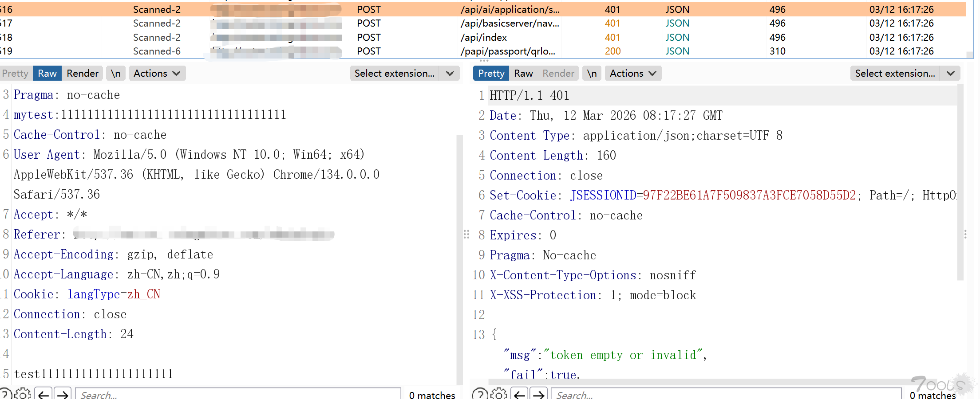Switch response view to Raw tab
The height and width of the screenshot is (399, 980).
pyautogui.click(x=523, y=73)
